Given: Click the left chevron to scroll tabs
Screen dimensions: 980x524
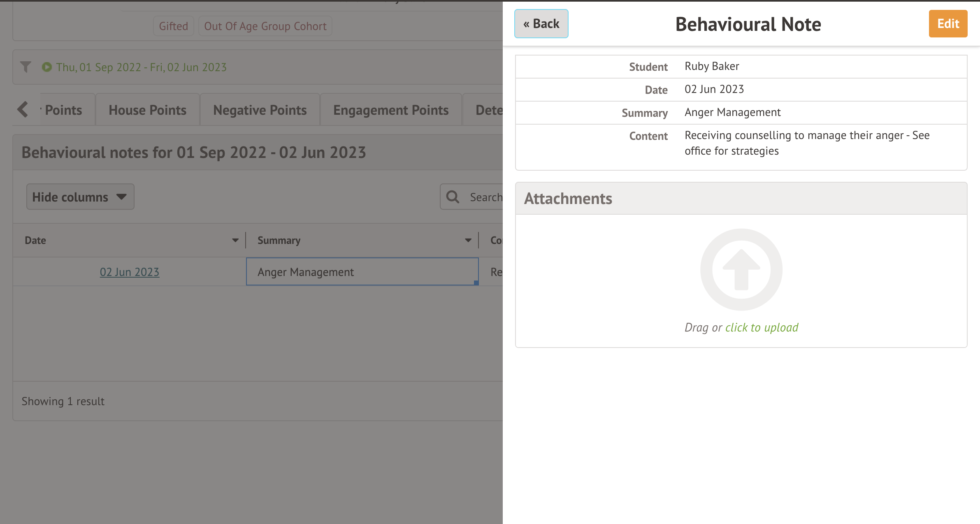Looking at the screenshot, I should click(23, 110).
